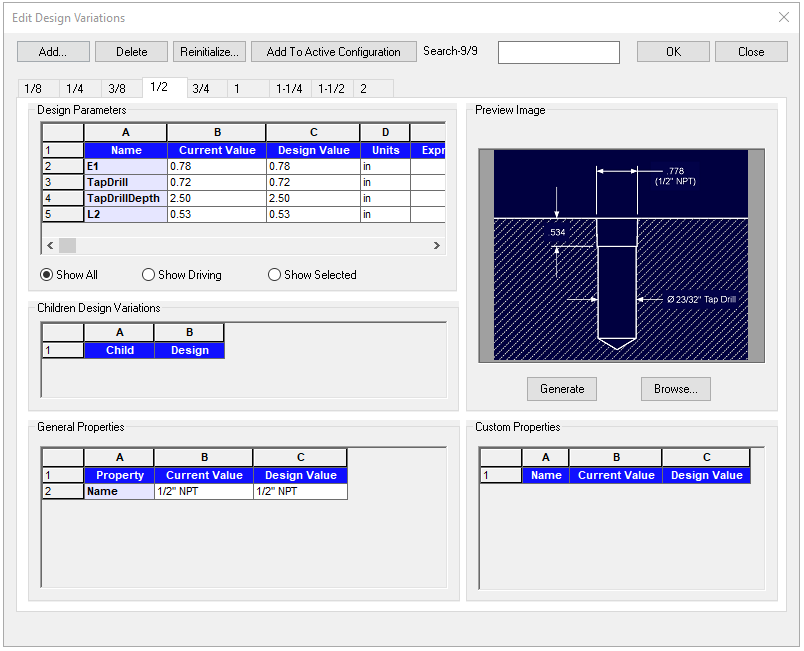Select the Show All radio option

(46, 275)
